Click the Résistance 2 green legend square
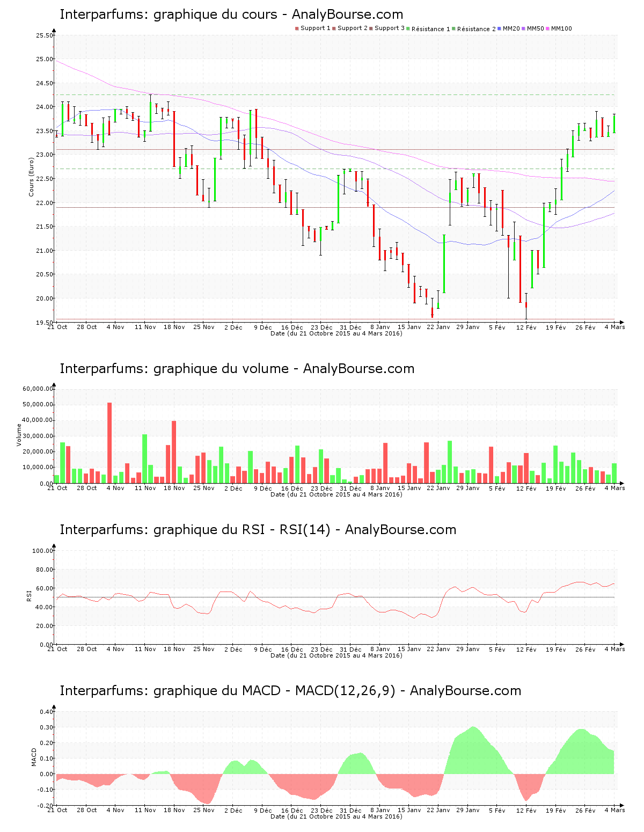644x832 pixels. coord(453,28)
